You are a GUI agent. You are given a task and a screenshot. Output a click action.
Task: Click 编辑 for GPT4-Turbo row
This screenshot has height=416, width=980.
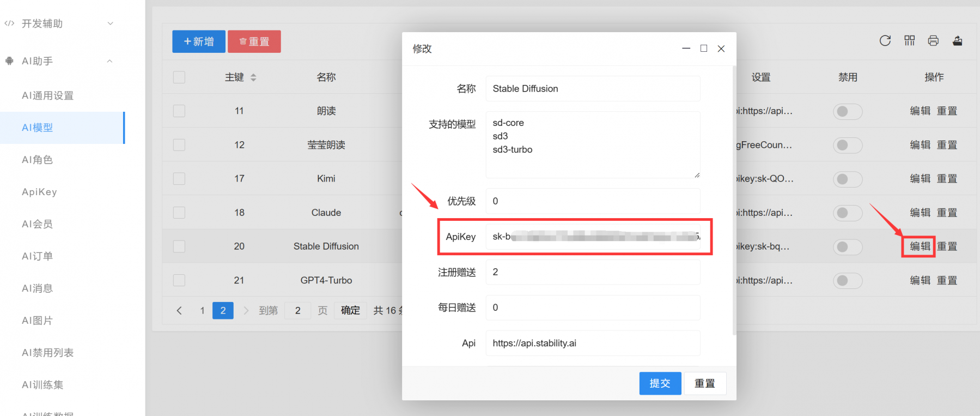point(920,280)
